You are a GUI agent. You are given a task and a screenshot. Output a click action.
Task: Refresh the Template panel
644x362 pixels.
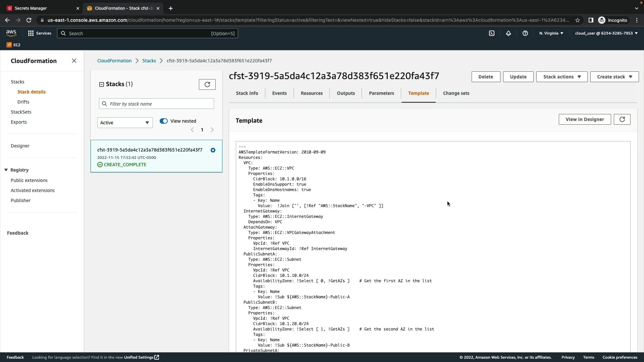622,119
